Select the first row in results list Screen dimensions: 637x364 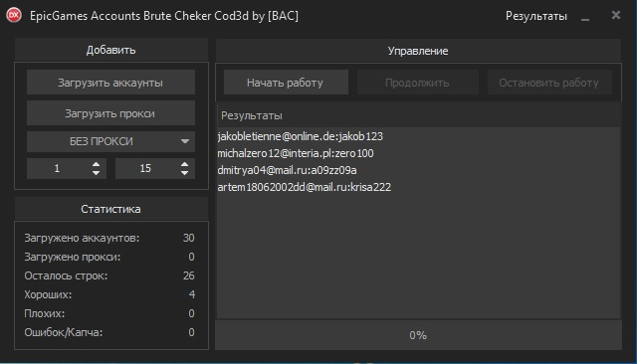(x=418, y=136)
